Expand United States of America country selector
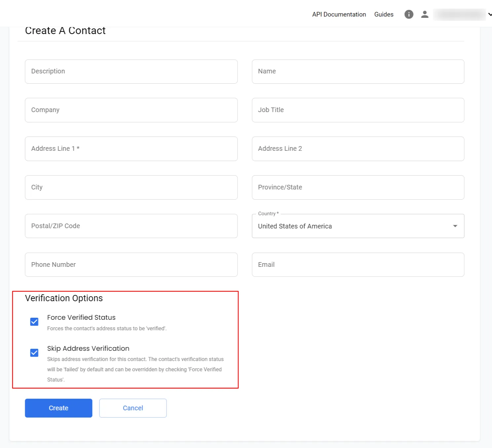The width and height of the screenshot is (492, 448). tap(455, 226)
